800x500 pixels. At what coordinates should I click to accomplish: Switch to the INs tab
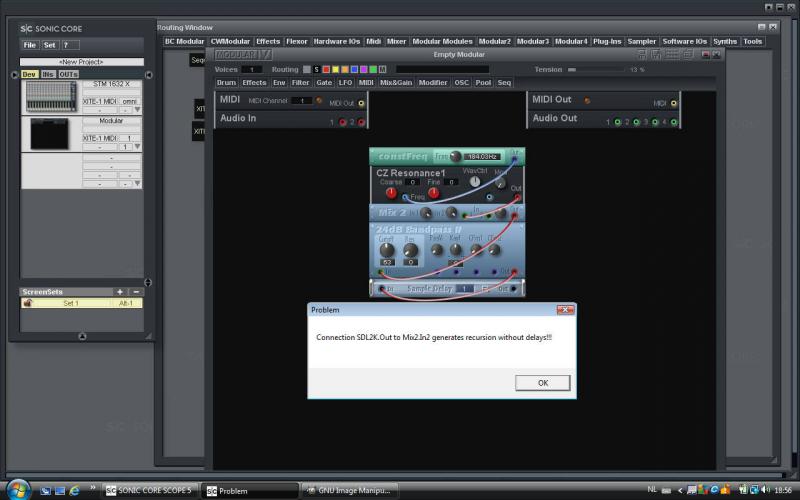(x=47, y=74)
